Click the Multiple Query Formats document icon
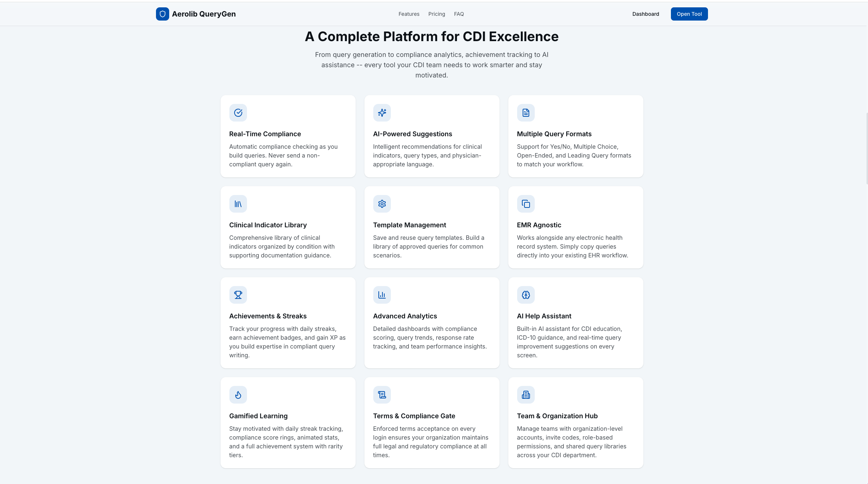The image size is (868, 484). click(526, 113)
